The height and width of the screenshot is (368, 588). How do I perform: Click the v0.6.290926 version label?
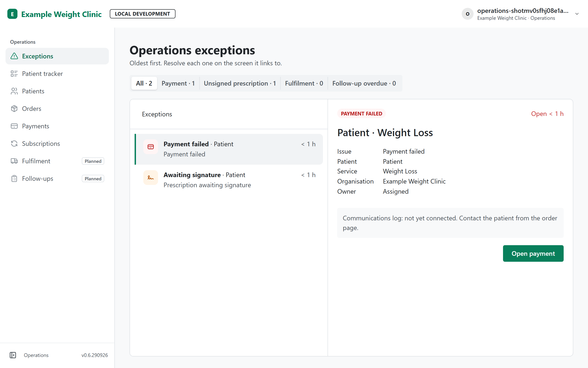click(95, 355)
